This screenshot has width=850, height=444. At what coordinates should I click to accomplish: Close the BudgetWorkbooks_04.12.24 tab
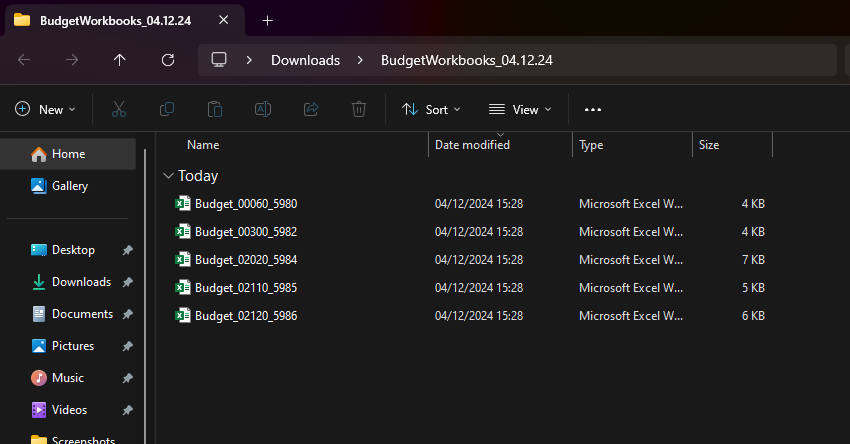[223, 20]
